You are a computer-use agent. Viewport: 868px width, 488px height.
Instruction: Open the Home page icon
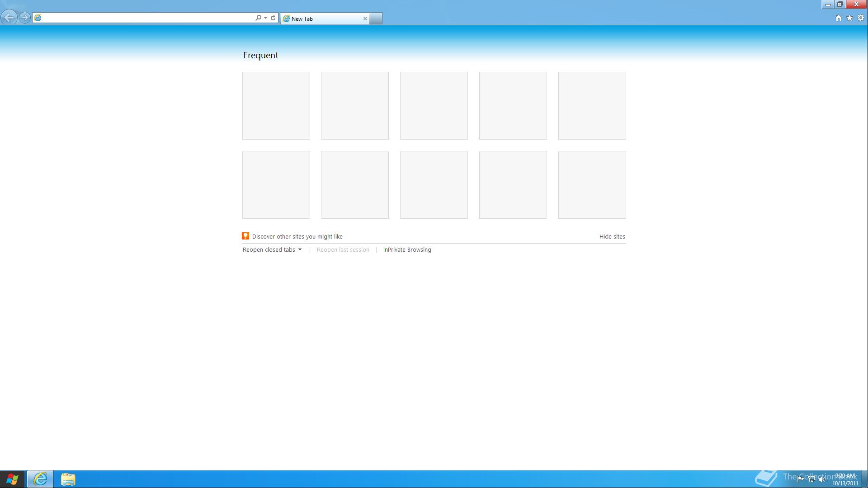point(838,18)
